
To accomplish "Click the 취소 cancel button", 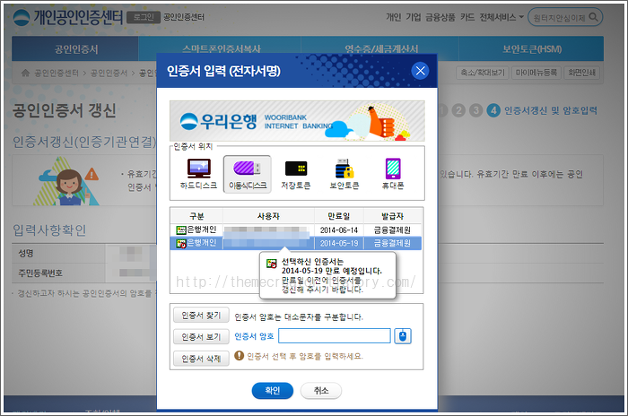I will 321,390.
